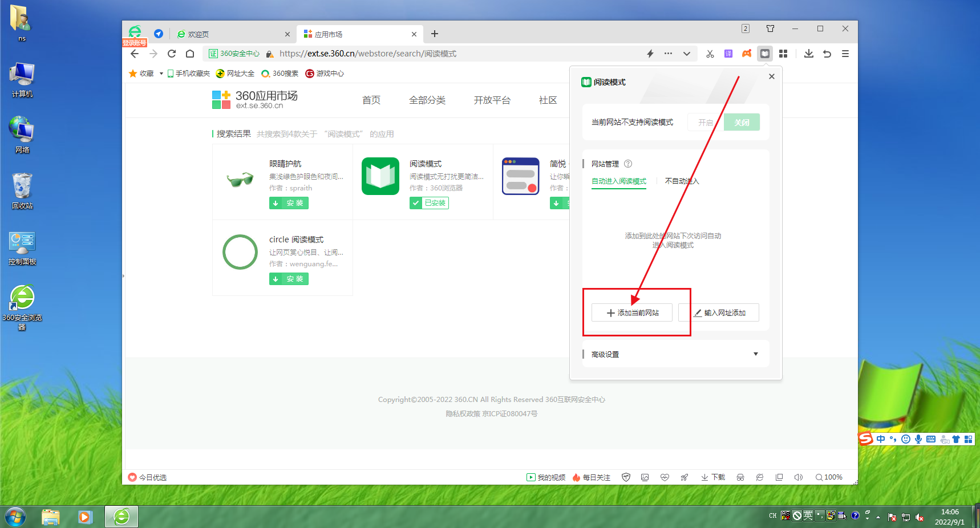Click the security shield status icon
980x528 pixels.
point(626,477)
